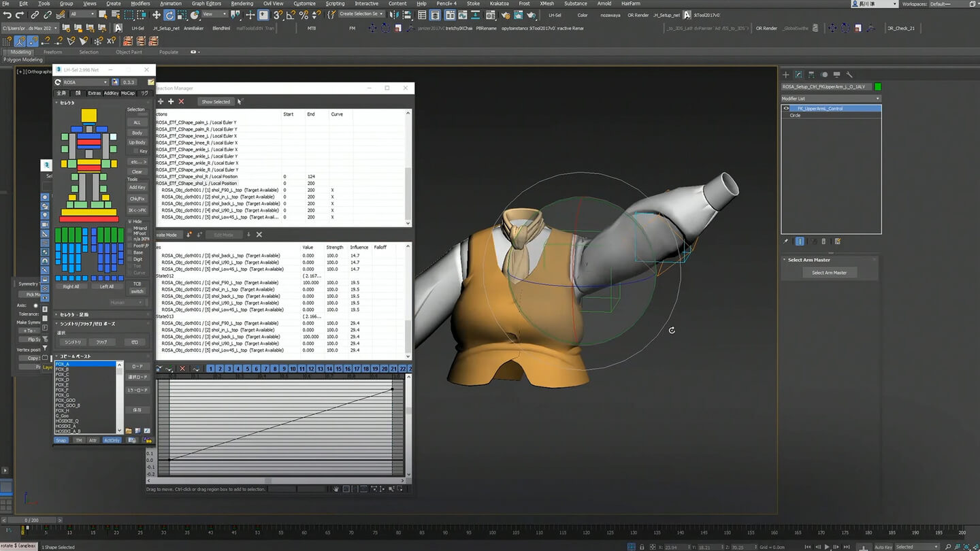Open the Graph Editors menu
Viewport: 980px width, 551px height.
pos(206,3)
